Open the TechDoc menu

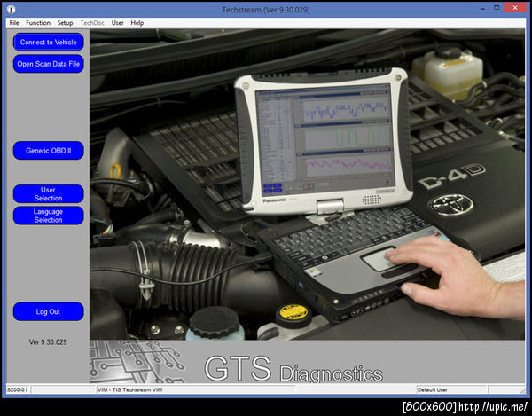click(x=92, y=23)
